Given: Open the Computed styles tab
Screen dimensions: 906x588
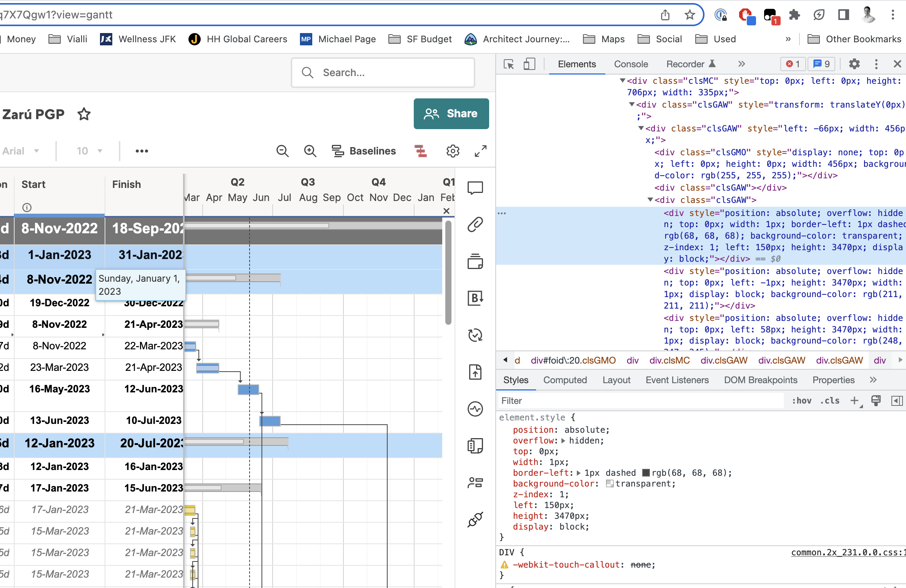Looking at the screenshot, I should 565,380.
